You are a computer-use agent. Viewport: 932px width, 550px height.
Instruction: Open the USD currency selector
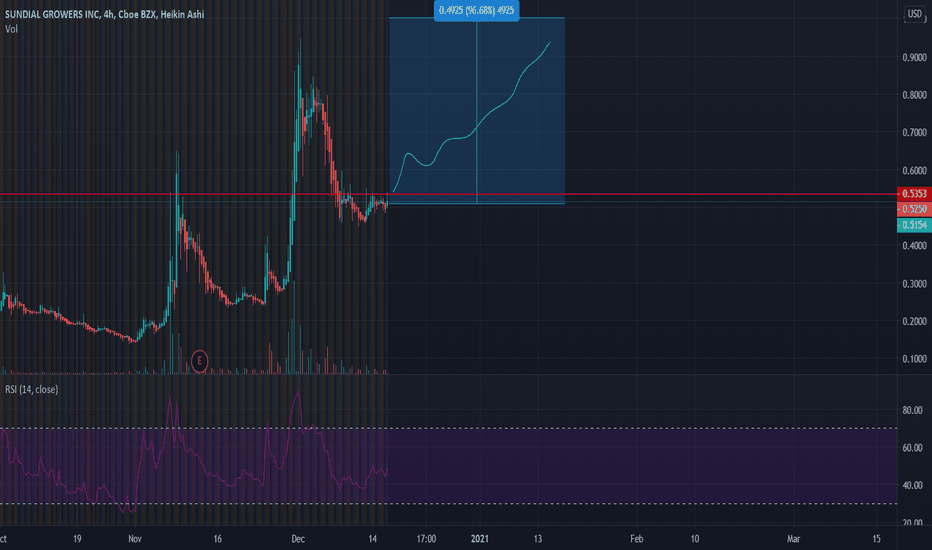coord(914,14)
